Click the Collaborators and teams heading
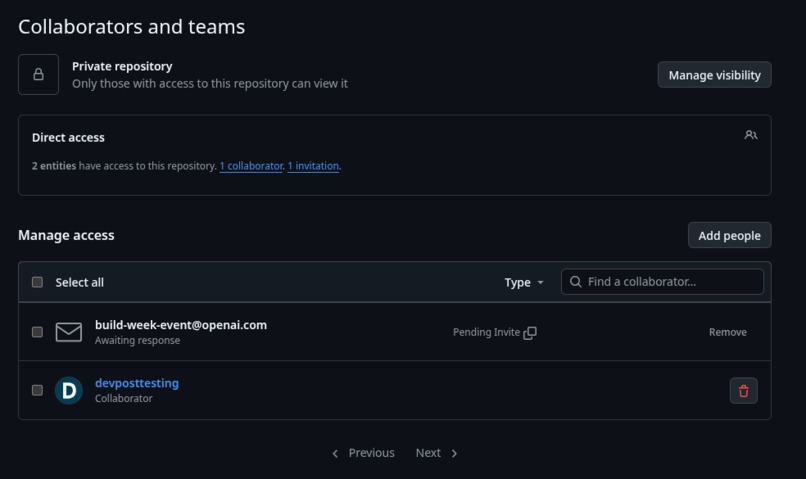806x479 pixels. click(132, 27)
